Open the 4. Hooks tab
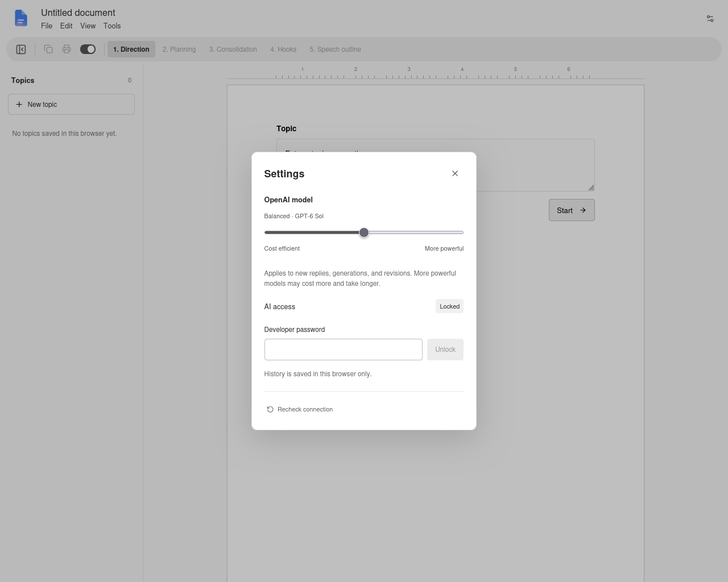The height and width of the screenshot is (582, 728). pos(283,49)
